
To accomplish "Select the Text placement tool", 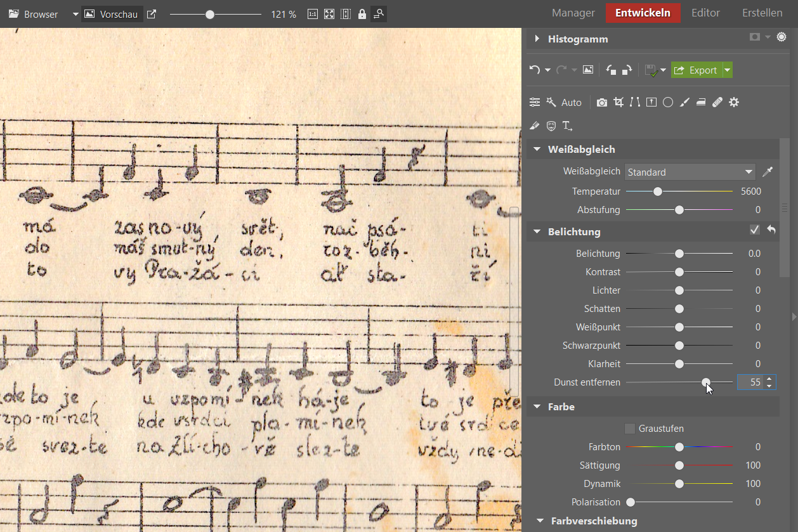I will (x=568, y=126).
